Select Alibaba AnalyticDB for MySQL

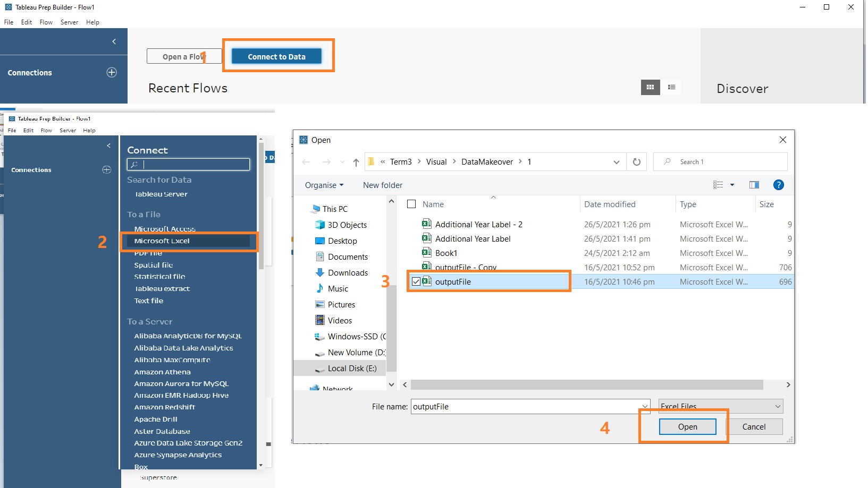(x=188, y=336)
